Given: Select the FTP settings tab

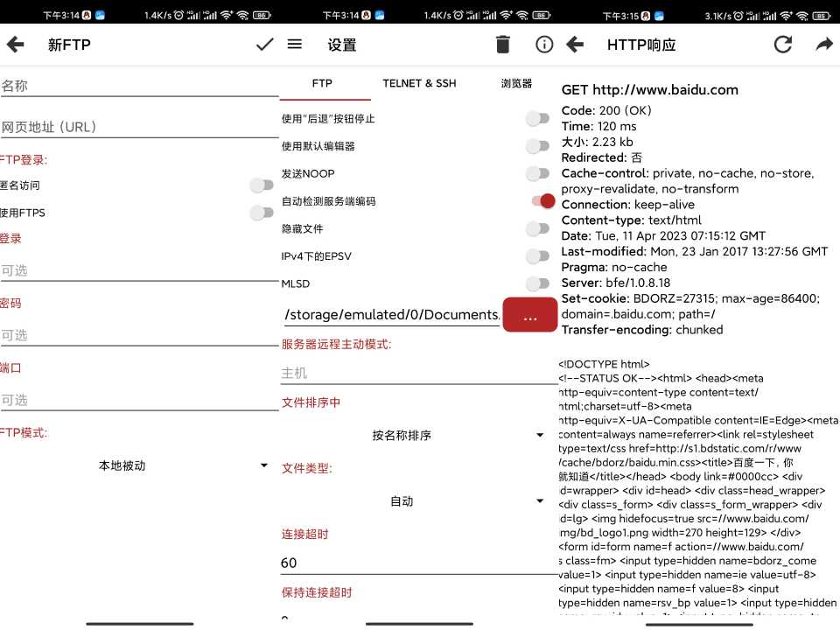Looking at the screenshot, I should point(322,83).
